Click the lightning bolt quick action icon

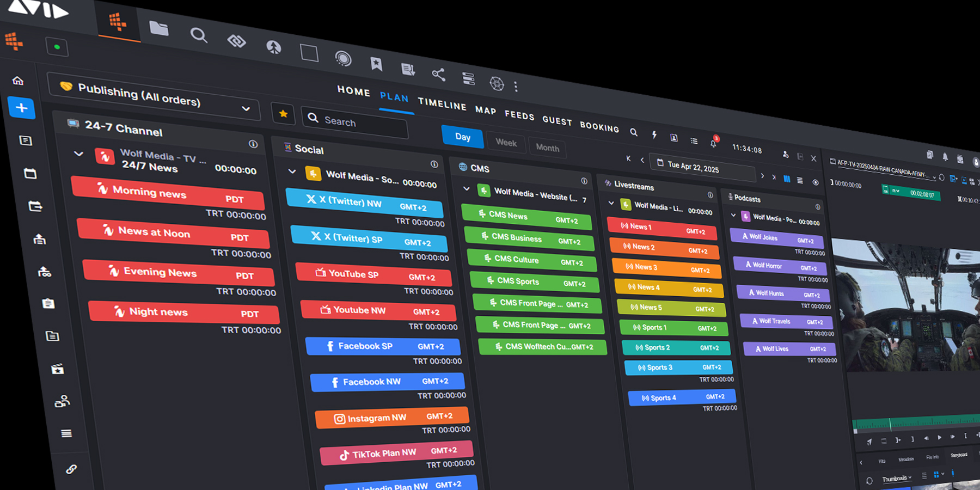click(x=654, y=134)
